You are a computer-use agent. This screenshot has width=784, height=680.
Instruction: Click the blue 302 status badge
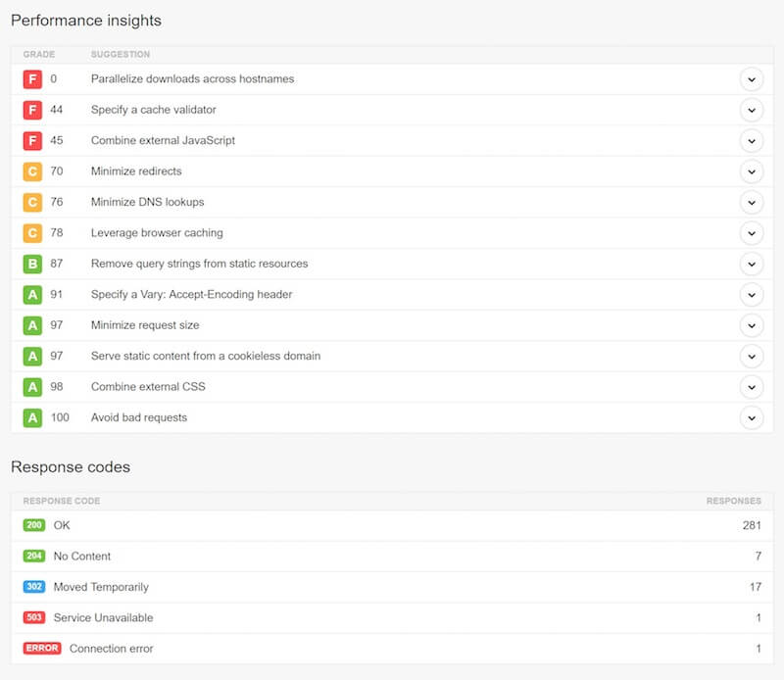click(34, 587)
